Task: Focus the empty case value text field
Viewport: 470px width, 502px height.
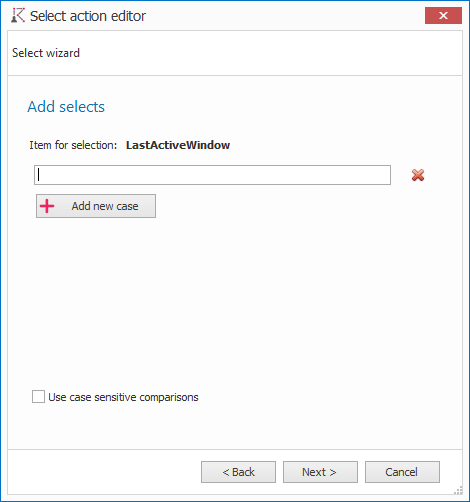Action: click(212, 175)
